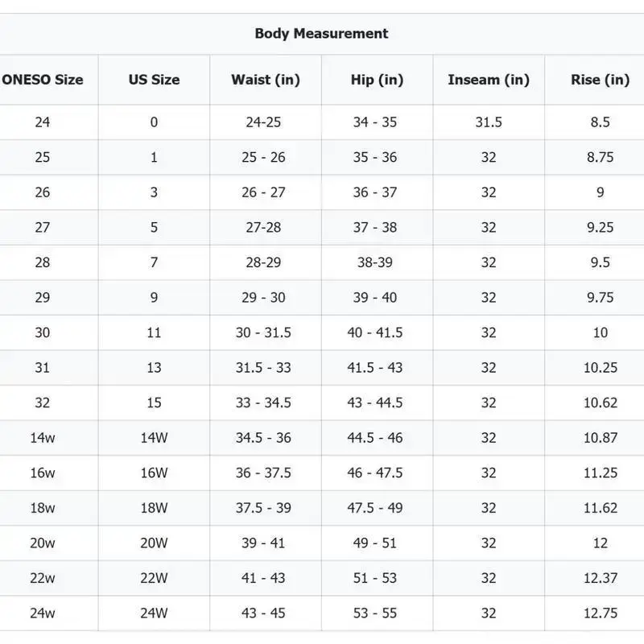This screenshot has height=644, width=644.
Task: Click the Rise (in) column header
Action: click(x=600, y=80)
